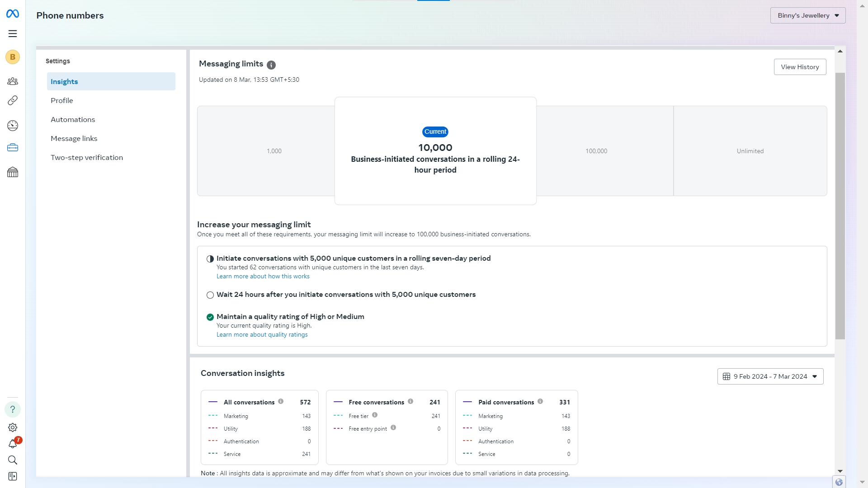Screen dimensions: 868x488
Task: Open notifications bell with 7 badge
Action: (x=13, y=444)
